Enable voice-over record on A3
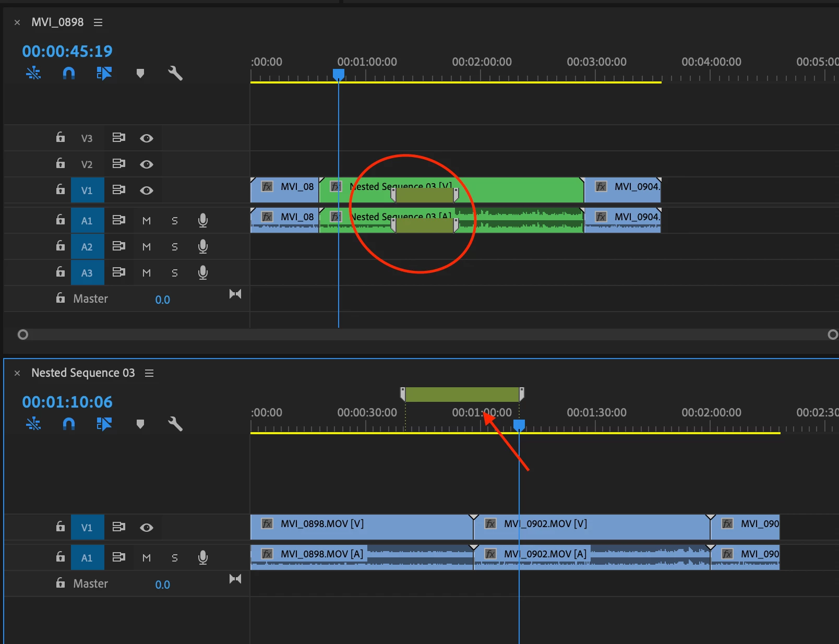The height and width of the screenshot is (644, 839). [x=203, y=273]
